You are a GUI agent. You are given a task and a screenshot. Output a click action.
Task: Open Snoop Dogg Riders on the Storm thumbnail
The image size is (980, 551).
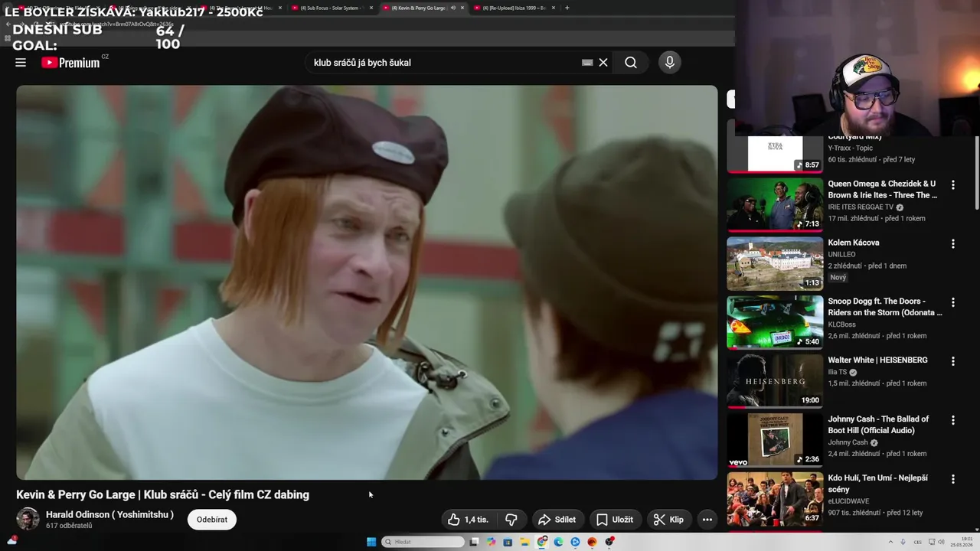[x=775, y=322]
